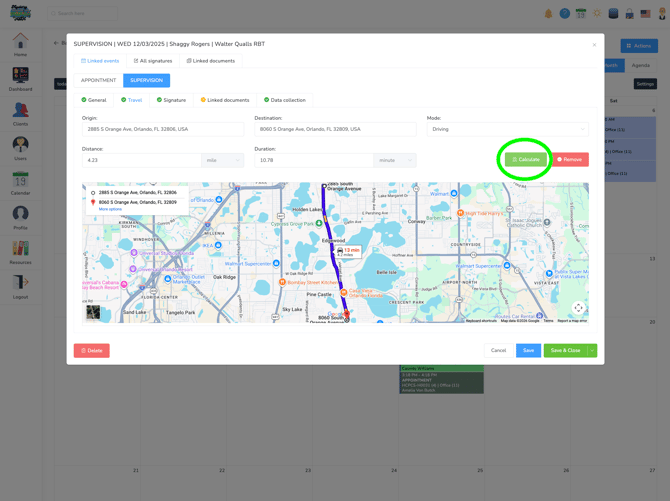
Task: Click the user avatar in top bar
Action: point(662,14)
